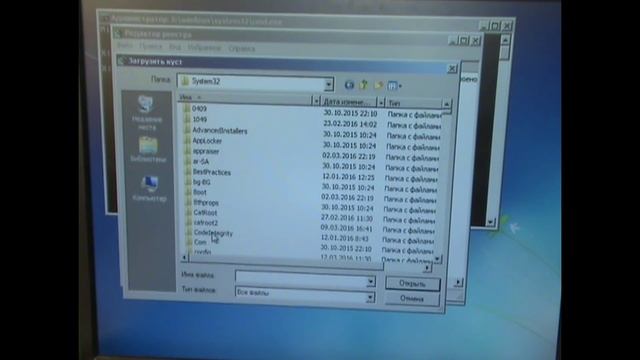This screenshot has height=360, width=640.
Task: Expand the Тип файлов dropdown arrow
Action: [x=369, y=297]
